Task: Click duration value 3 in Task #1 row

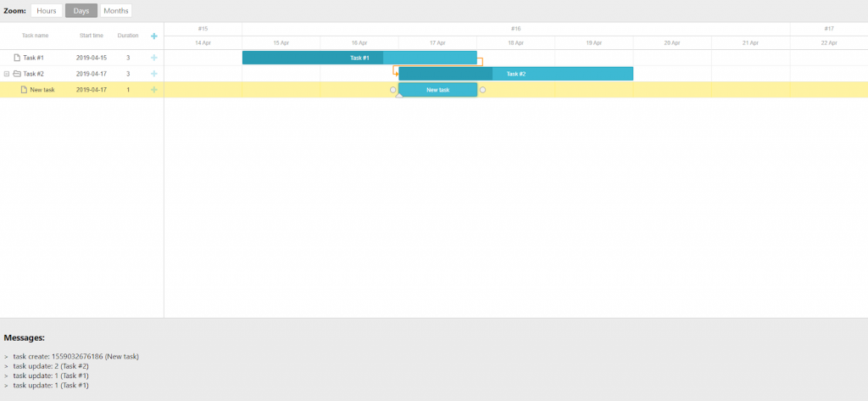Action: pos(128,58)
